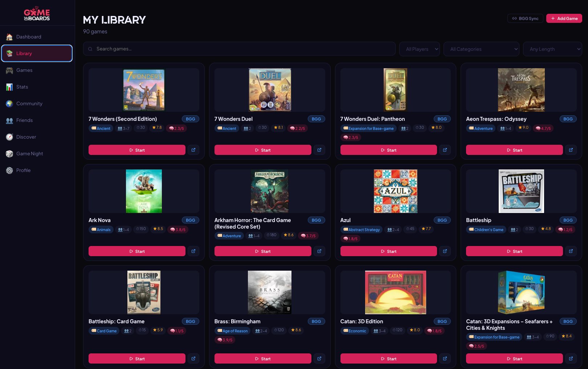Click BGG badge on Brass: Birmingham
The image size is (588, 369).
pos(317,321)
